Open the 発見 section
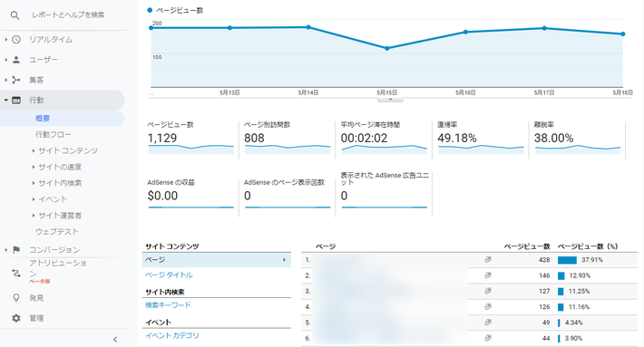The image size is (644, 347). [36, 298]
